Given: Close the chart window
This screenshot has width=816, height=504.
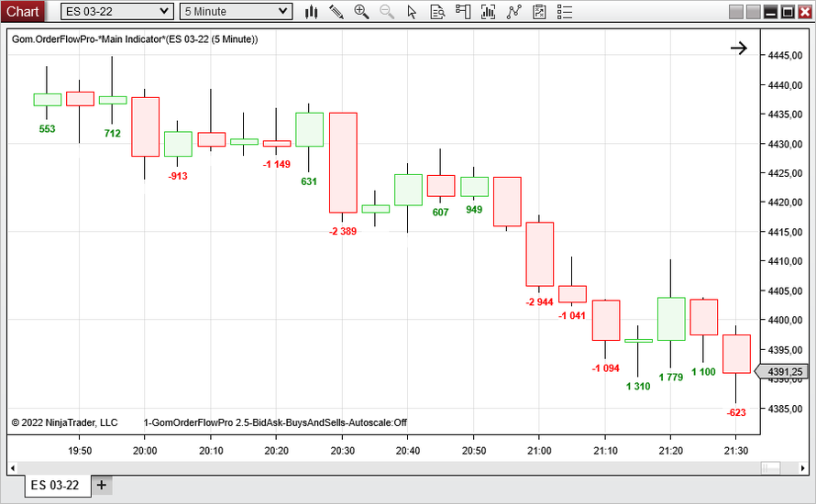Looking at the screenshot, I should (805, 11).
